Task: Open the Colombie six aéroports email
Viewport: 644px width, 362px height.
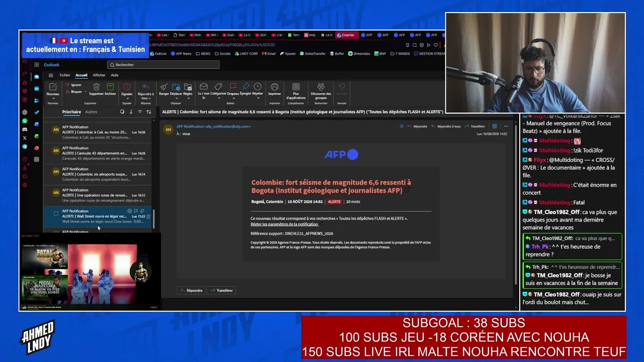Action: pos(98,174)
